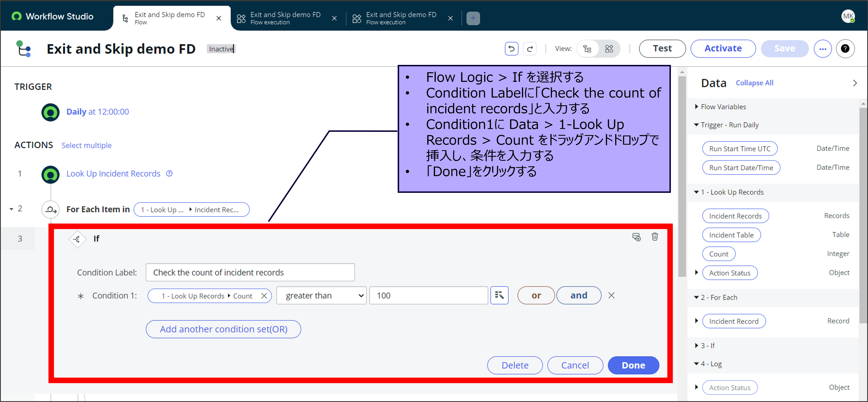Screen dimensions: 868x402
Task: Switch to diagram flow view
Action: click(609, 49)
